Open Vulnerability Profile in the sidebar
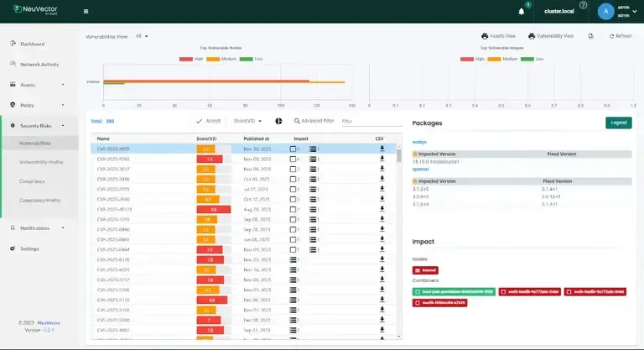Image resolution: width=644 pixels, height=350 pixels. (41, 162)
